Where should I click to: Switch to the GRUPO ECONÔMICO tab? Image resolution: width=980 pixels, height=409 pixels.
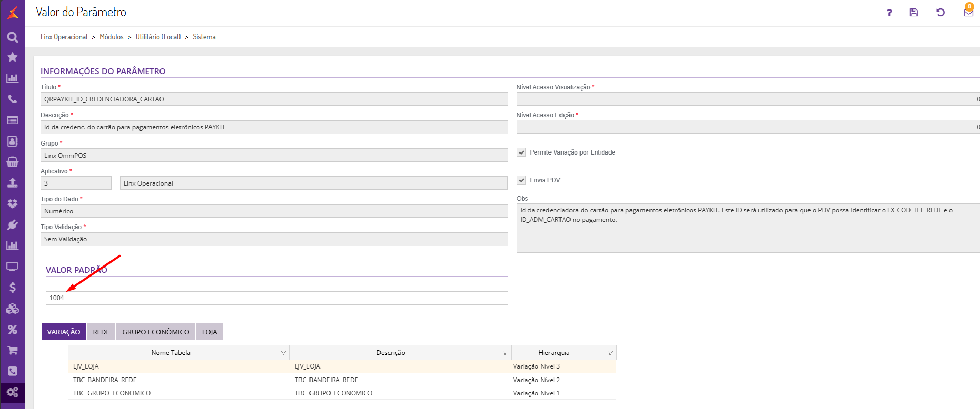(x=156, y=332)
